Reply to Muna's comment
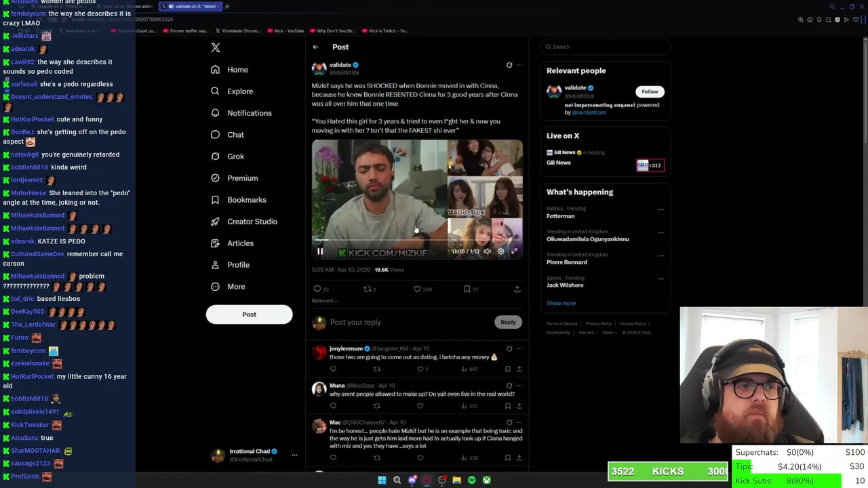The width and height of the screenshot is (868, 488). [x=333, y=406]
